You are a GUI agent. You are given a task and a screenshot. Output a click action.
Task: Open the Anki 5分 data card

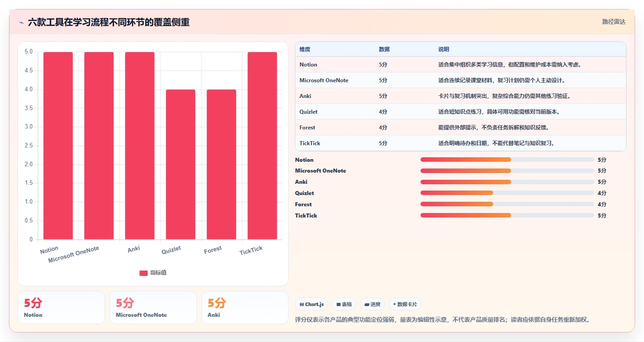click(245, 307)
